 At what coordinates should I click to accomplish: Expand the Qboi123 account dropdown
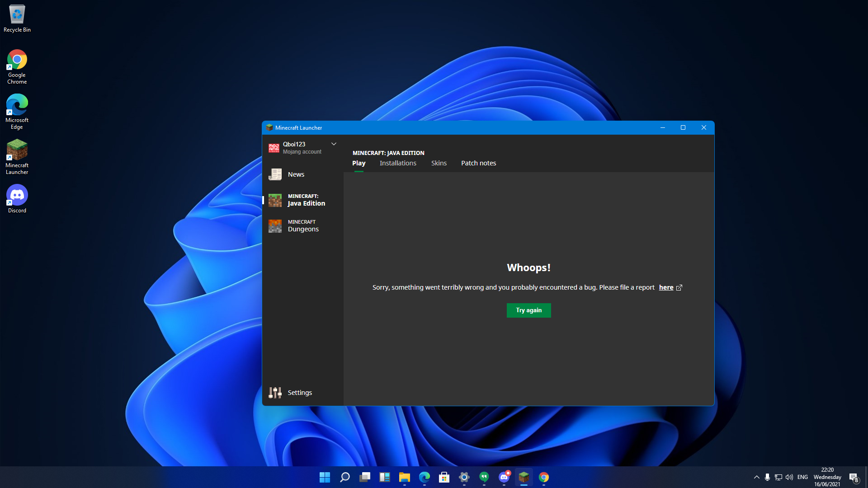click(334, 144)
